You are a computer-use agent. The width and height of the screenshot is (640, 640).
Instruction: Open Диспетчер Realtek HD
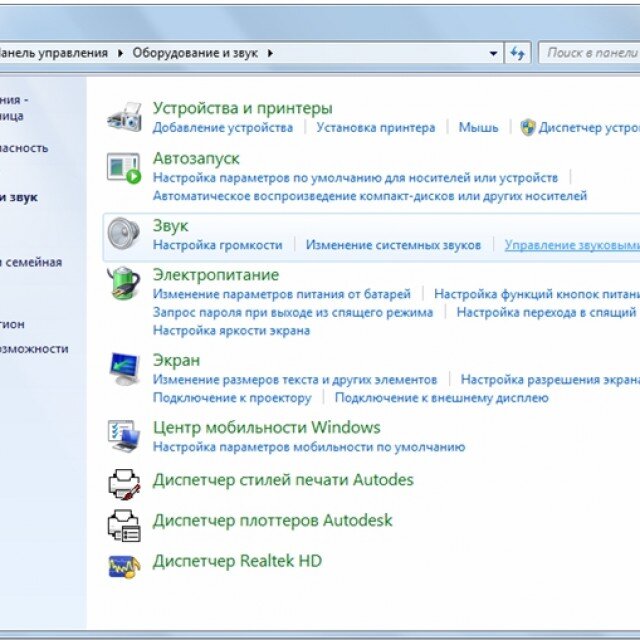(x=237, y=561)
